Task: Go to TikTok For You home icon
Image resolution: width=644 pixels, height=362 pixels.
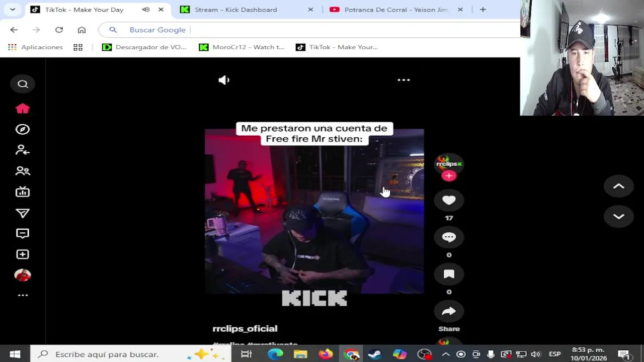Action: pos(23,109)
